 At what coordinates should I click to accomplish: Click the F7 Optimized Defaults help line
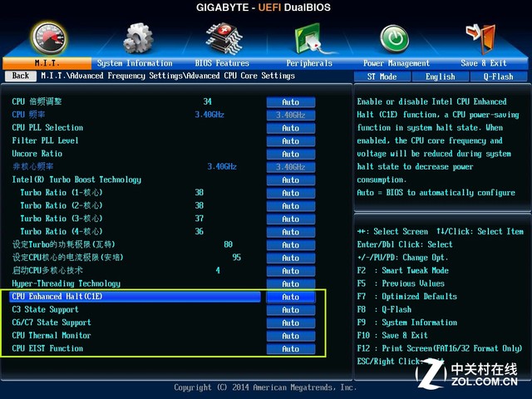coord(406,296)
